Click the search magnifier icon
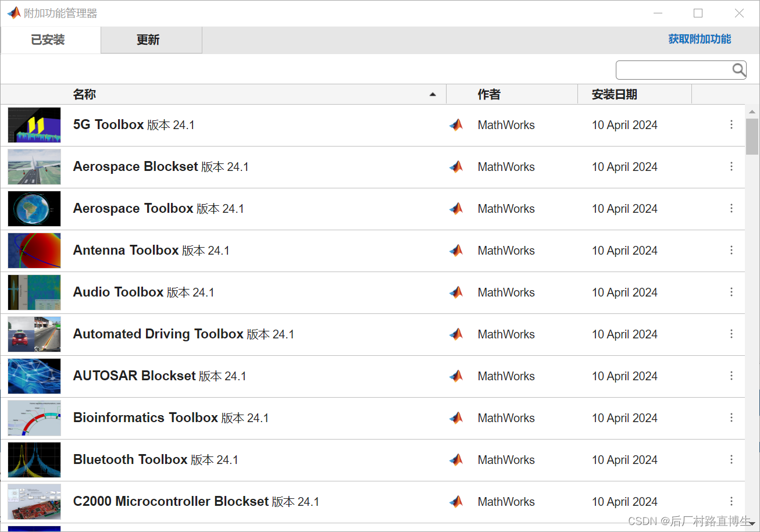 click(x=738, y=70)
